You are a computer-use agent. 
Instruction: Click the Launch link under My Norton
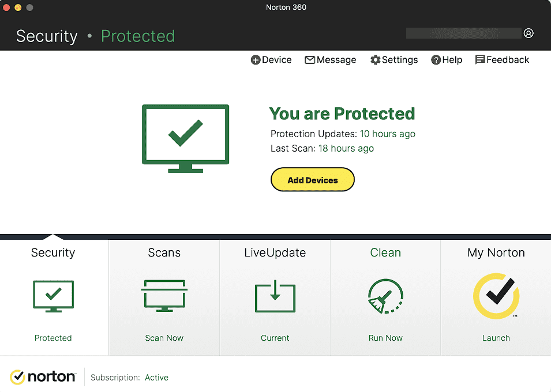[x=496, y=338]
